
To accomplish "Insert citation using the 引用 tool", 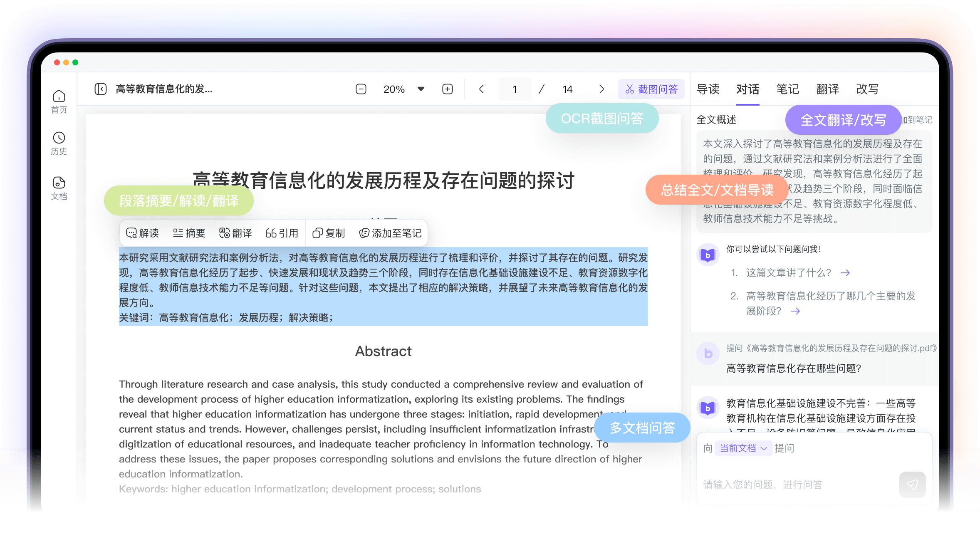I will pyautogui.click(x=282, y=233).
